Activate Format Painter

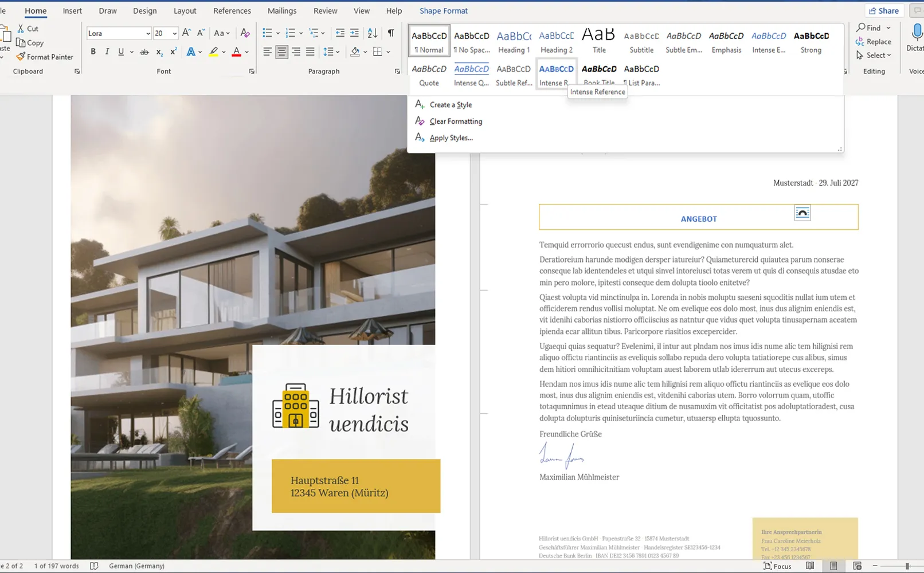click(x=45, y=57)
